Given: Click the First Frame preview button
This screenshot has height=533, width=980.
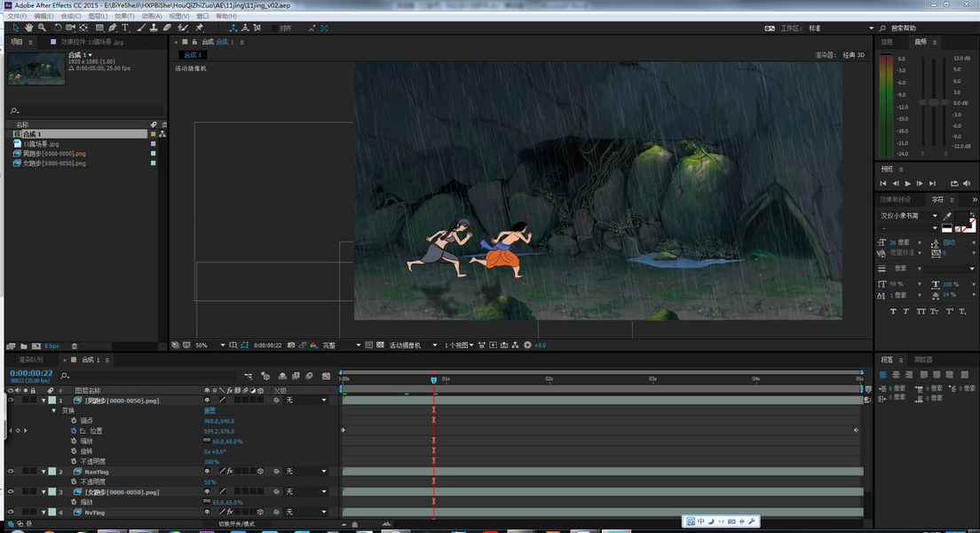Looking at the screenshot, I should [x=883, y=183].
